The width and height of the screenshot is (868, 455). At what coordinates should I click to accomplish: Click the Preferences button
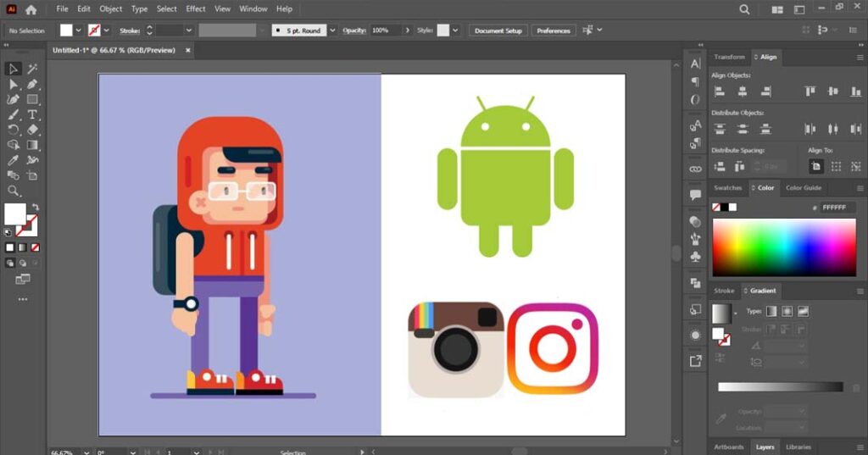pyautogui.click(x=553, y=31)
